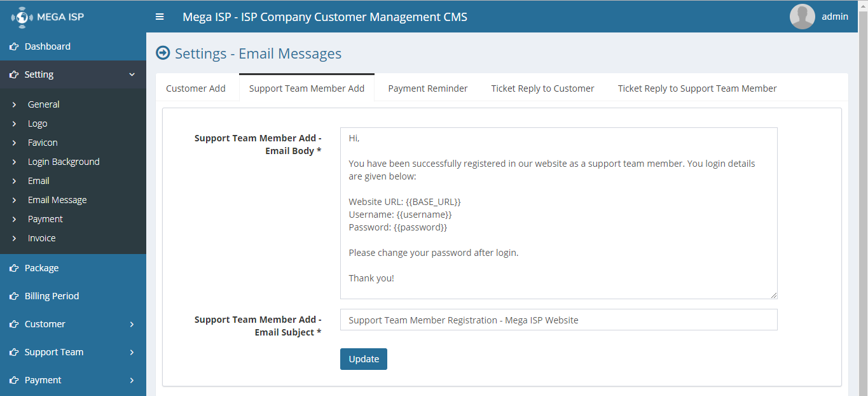Select the Ticket Reply to Customer tab
868x396 pixels.
(542, 88)
